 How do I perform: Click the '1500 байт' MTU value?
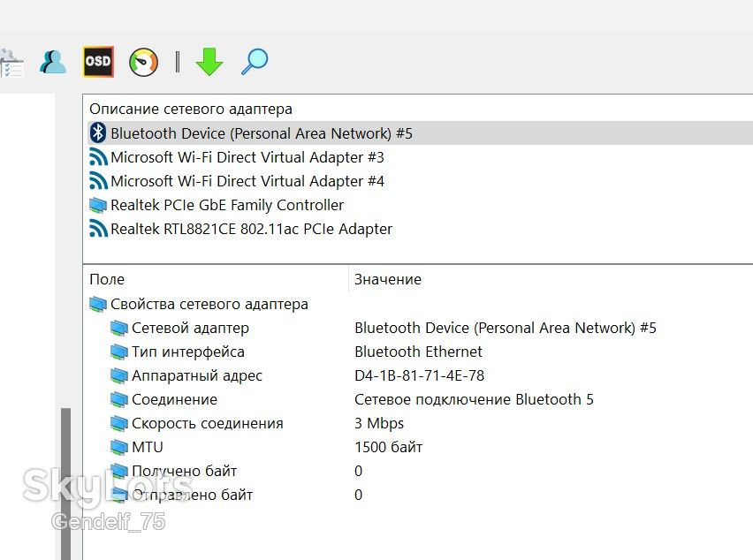[x=389, y=447]
